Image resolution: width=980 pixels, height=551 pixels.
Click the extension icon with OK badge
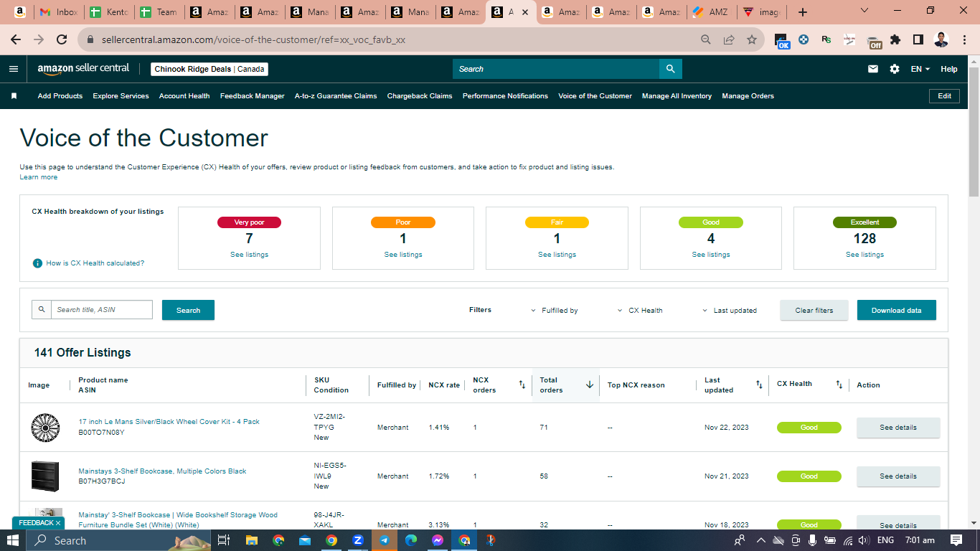point(782,41)
